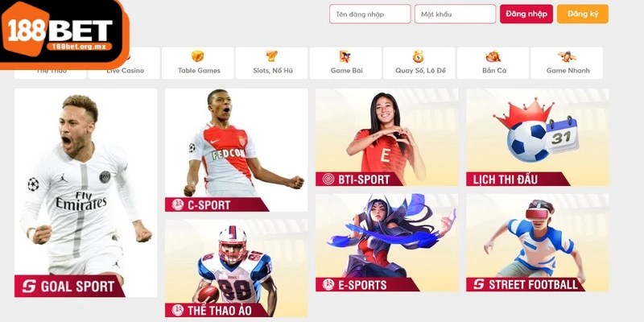
Task: Click the orange Đăng ký button
Action: (x=582, y=14)
